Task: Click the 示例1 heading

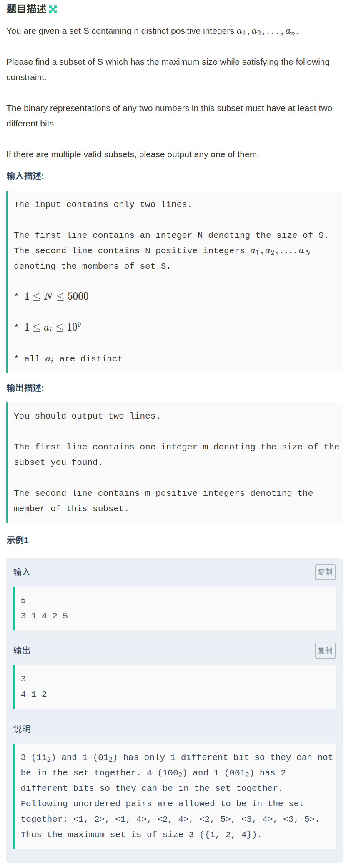Action: click(x=18, y=540)
